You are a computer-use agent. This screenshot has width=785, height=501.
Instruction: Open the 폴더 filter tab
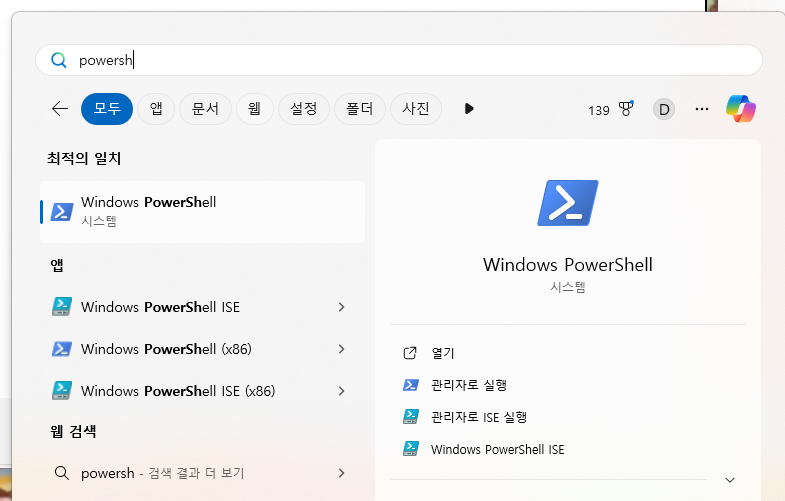point(359,109)
